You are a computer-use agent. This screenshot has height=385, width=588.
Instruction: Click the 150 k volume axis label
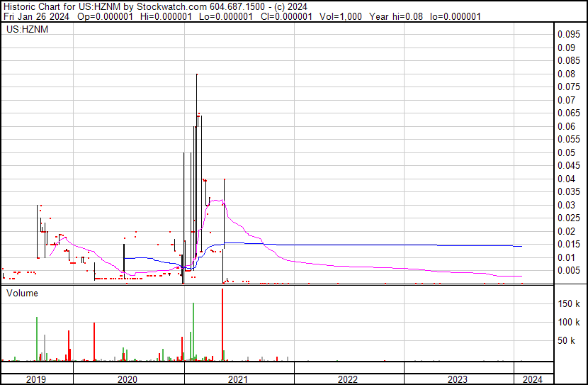coord(570,304)
